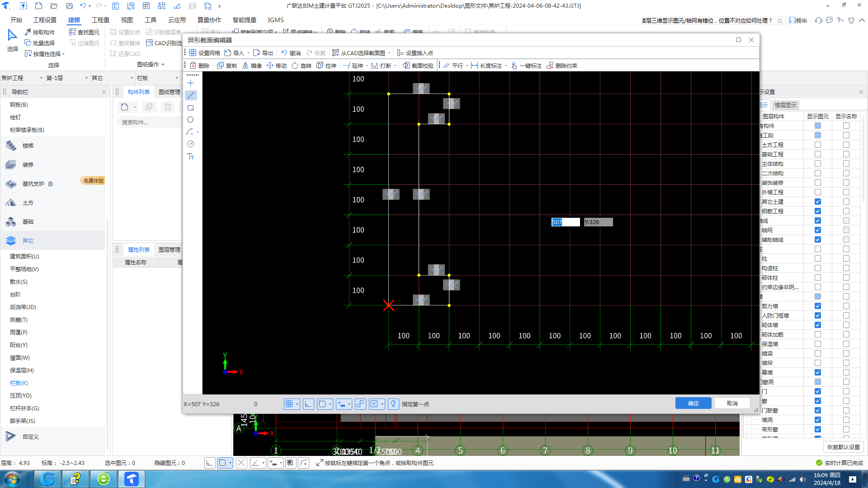868x488 pixels.
Task: Click 一键标注 one-click dimension tool
Action: tap(526, 66)
